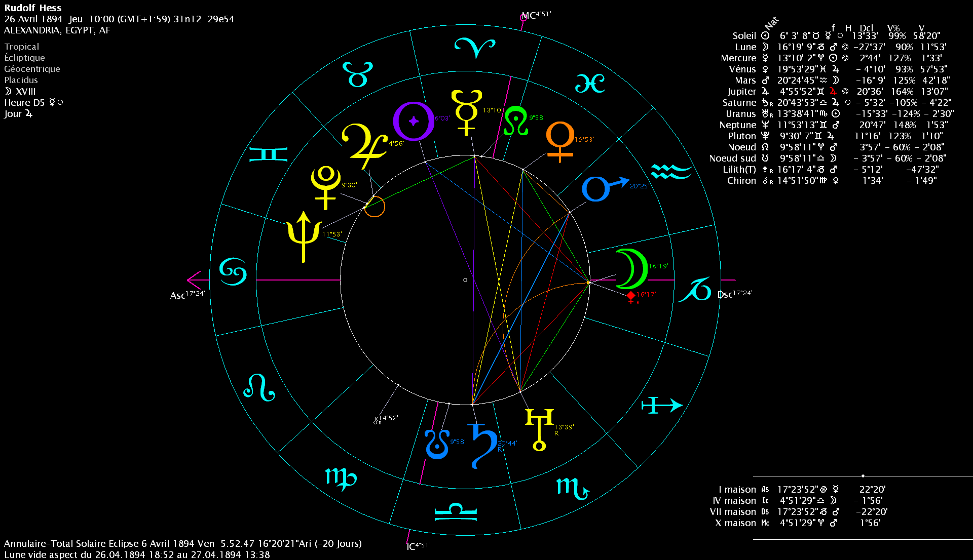Select the green North Node symbol in the chart
Screen dimensions: 973x560
516,121
